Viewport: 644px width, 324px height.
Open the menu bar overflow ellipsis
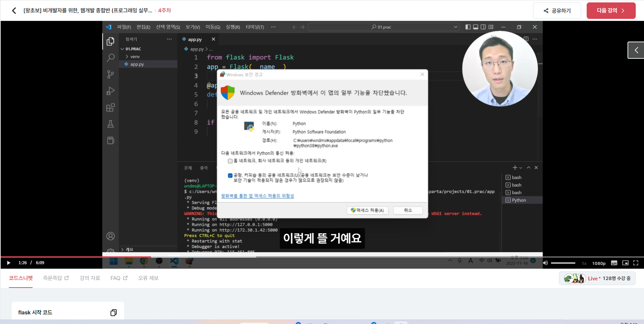273,27
